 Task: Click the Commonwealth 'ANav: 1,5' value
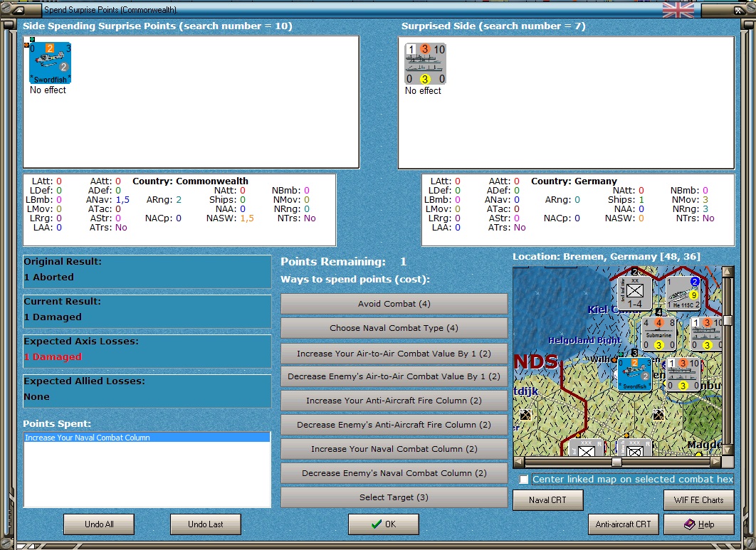(x=122, y=199)
